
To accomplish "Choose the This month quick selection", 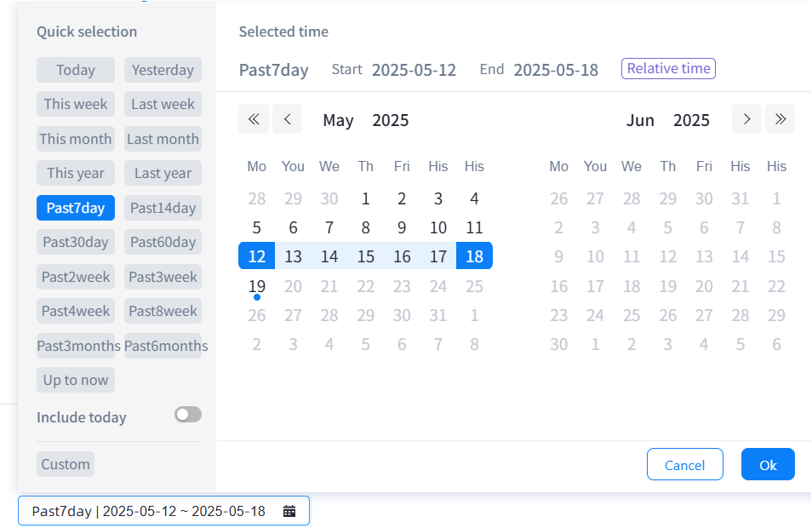I will coord(76,139).
